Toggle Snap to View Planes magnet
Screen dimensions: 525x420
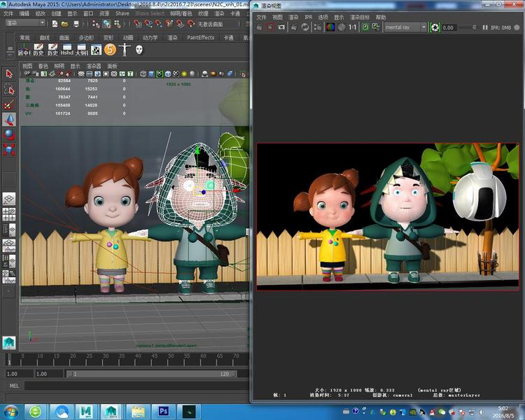180,24
